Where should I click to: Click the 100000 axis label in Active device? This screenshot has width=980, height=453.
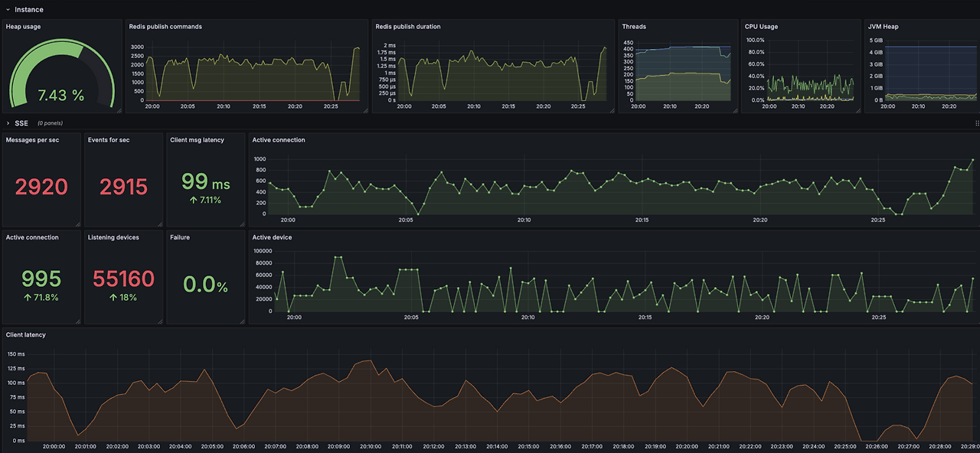263,251
